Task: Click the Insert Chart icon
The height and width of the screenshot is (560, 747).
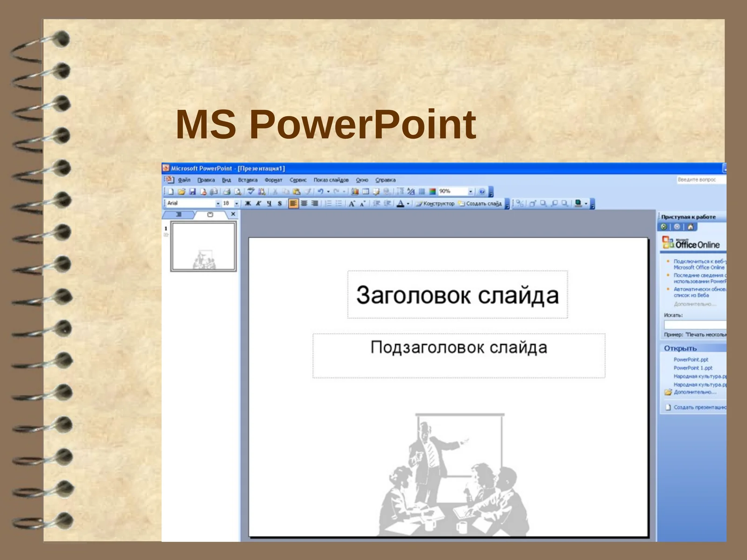Action: tap(355, 191)
